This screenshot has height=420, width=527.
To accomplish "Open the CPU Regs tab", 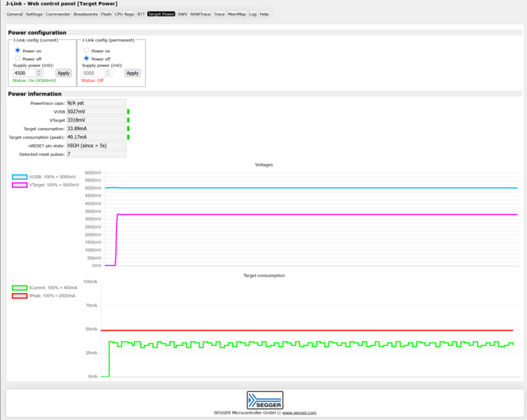I will pyautogui.click(x=124, y=14).
